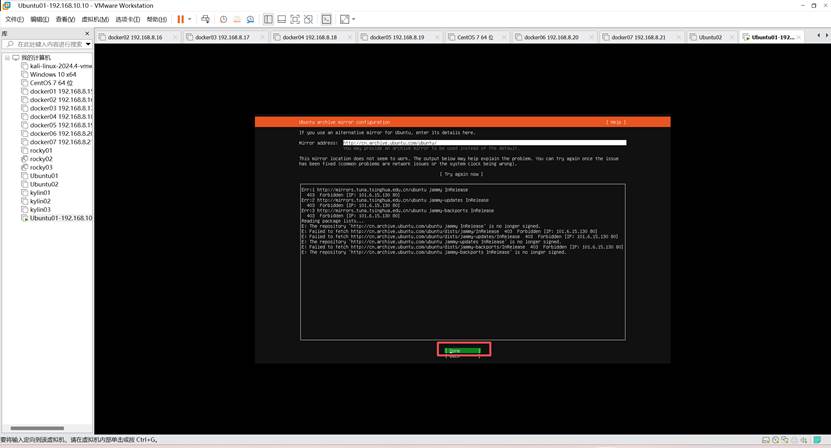Select kylin02 in the library tree
The image size is (831, 448).
pos(36,201)
